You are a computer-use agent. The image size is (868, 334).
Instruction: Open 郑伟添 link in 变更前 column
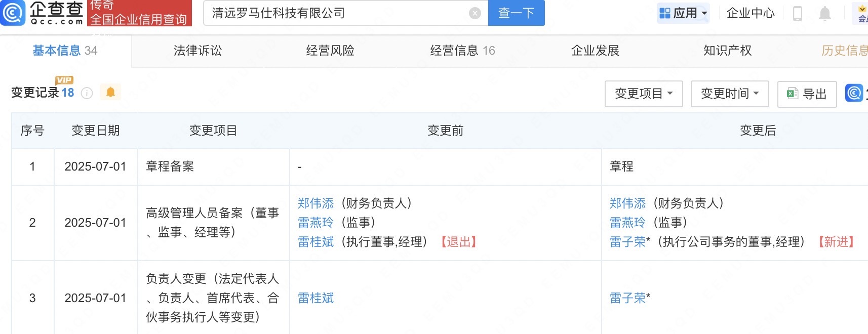coord(316,203)
